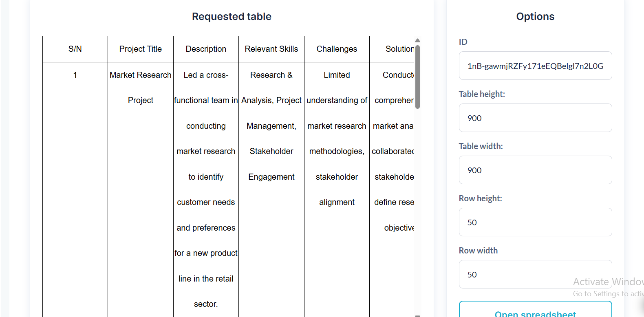644x317 pixels.
Task: Focus the ID input field
Action: click(535, 66)
